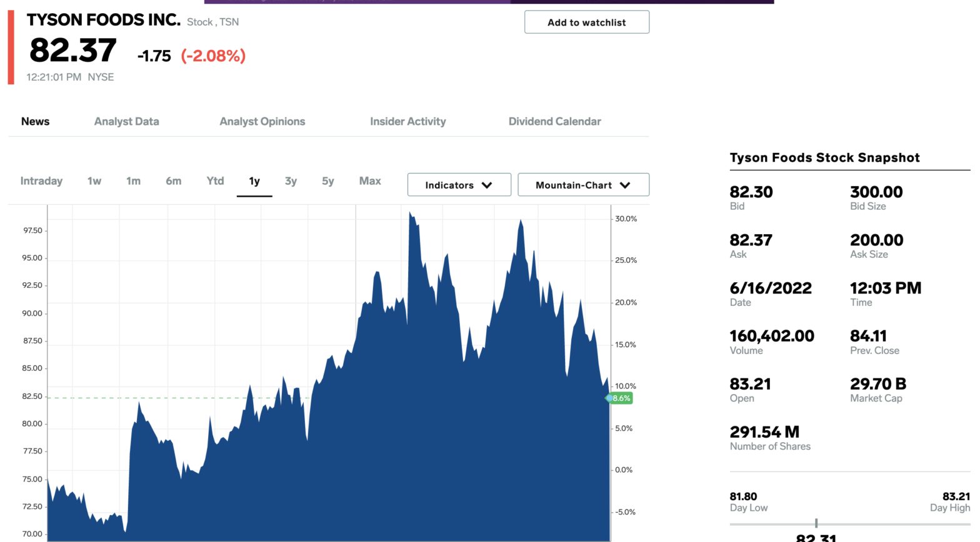The height and width of the screenshot is (542, 980).
Task: Expand the Indicators dropdown
Action: [x=459, y=185]
